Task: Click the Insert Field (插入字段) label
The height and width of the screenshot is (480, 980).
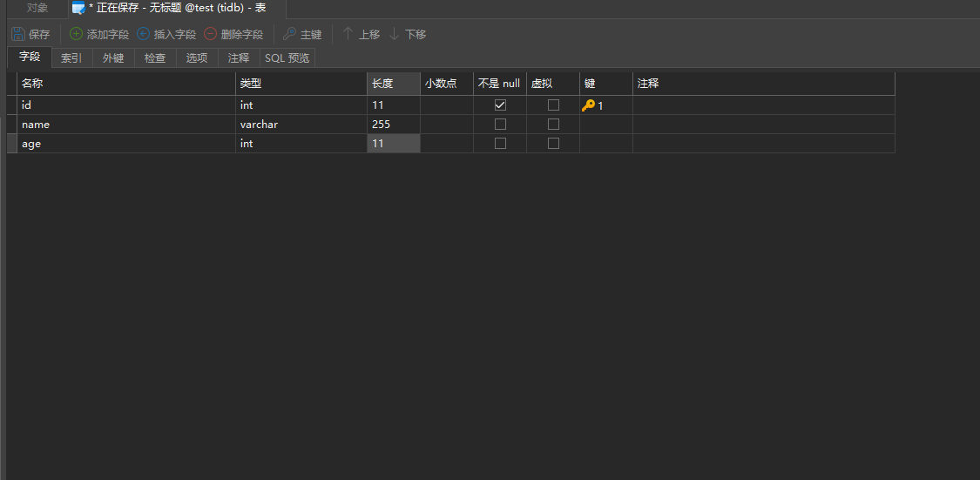Action: coord(175,34)
